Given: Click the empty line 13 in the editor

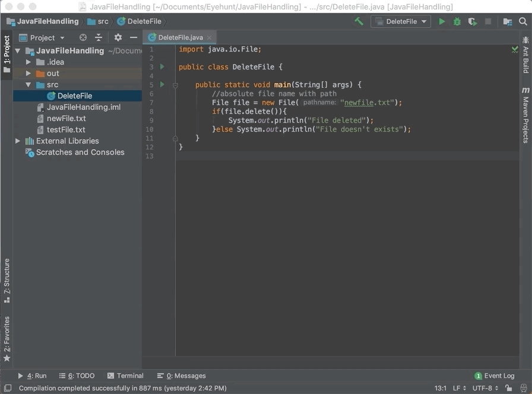Looking at the screenshot, I should pyautogui.click(x=347, y=156).
